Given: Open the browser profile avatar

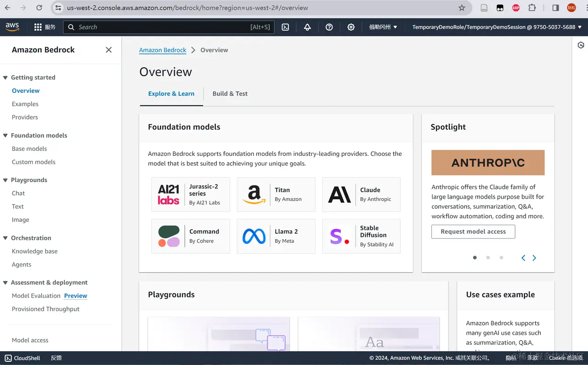Looking at the screenshot, I should tap(571, 8).
